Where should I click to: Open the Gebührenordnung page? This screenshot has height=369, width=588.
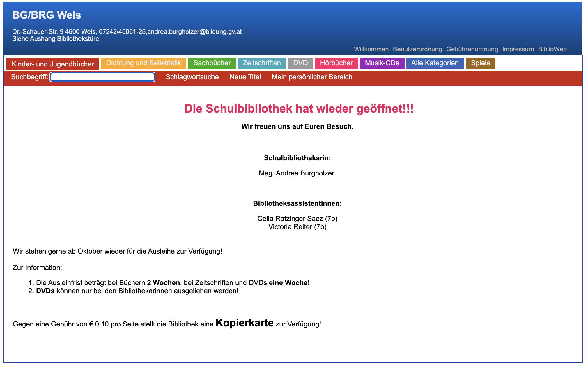[x=472, y=49]
